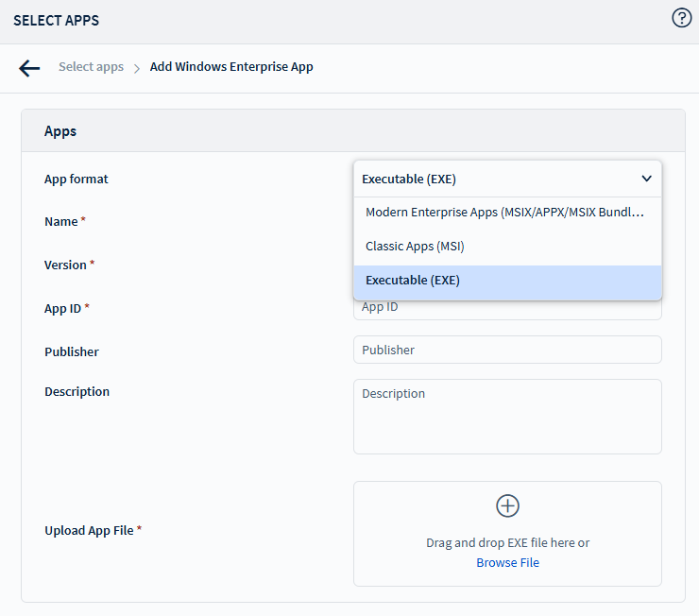Screen dimensions: 699x616
Task: Click the breadcrumb separator chevron
Action: (137, 68)
